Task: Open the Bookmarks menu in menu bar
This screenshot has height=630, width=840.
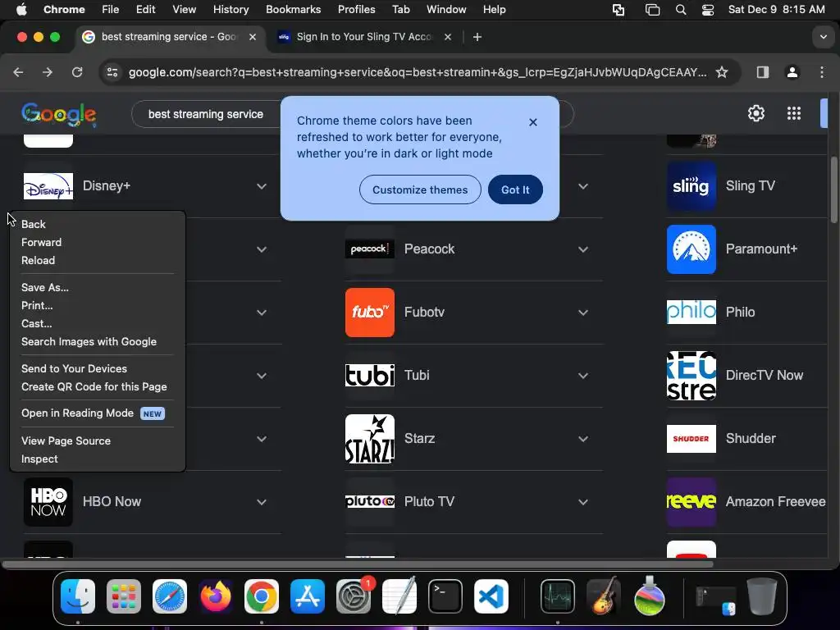Action: pyautogui.click(x=293, y=10)
